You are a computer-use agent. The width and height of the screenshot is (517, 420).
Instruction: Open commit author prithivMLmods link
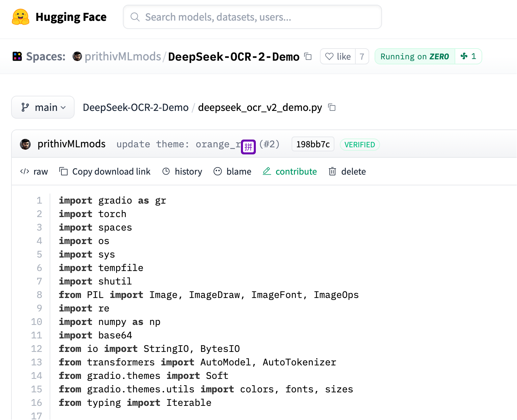[x=72, y=144]
